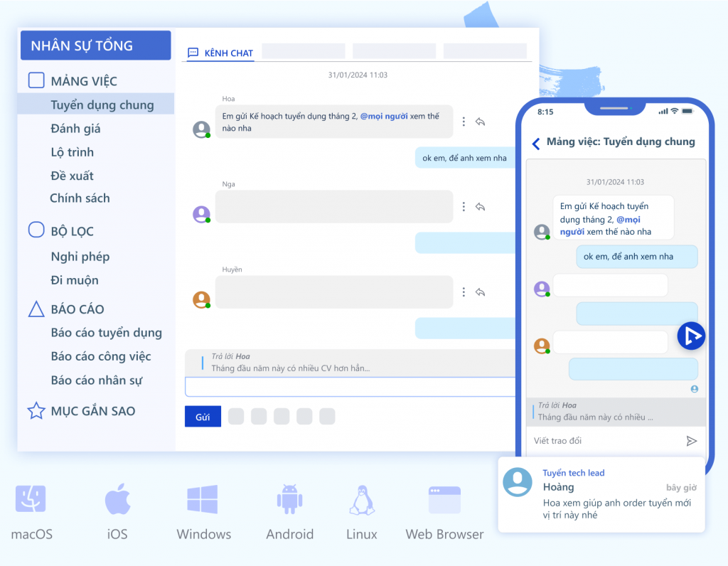Tap the back chevron in phone header
728x566 pixels.
[x=536, y=144]
